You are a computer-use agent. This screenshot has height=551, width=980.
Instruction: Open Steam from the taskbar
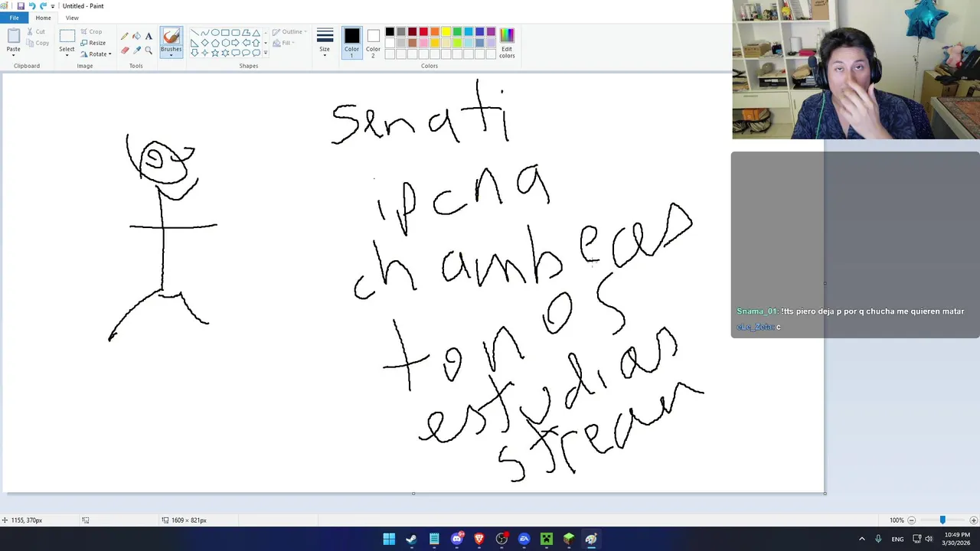(411, 540)
